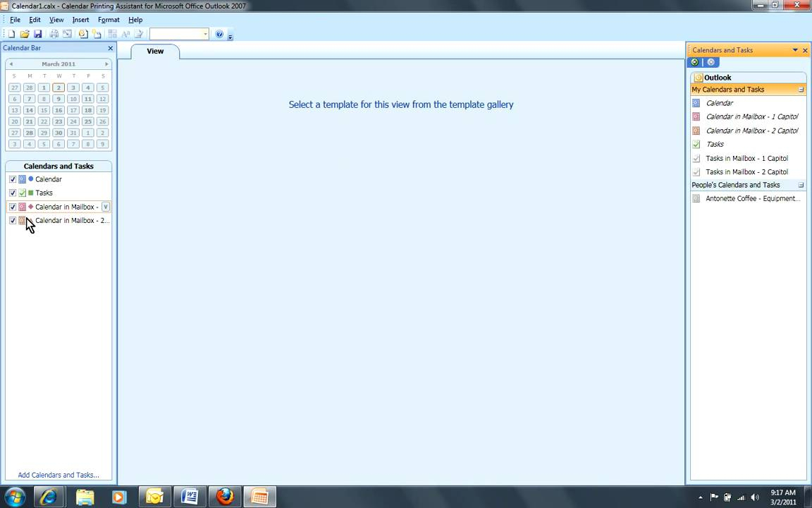Go to previous month in mini calendar
Image resolution: width=812 pixels, height=508 pixels.
click(x=11, y=64)
